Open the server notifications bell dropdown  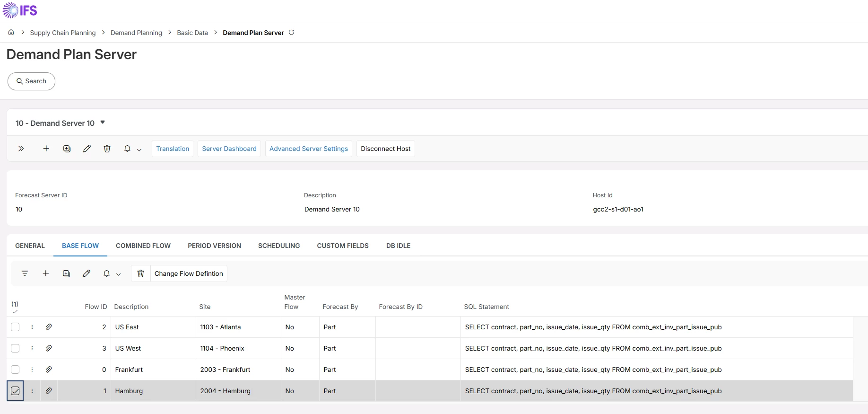pyautogui.click(x=132, y=149)
